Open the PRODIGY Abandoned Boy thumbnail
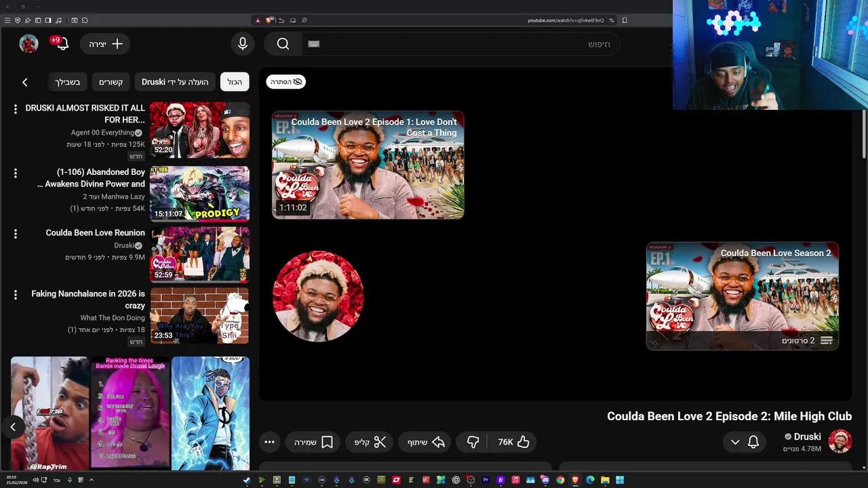The width and height of the screenshot is (868, 488). pos(199,194)
